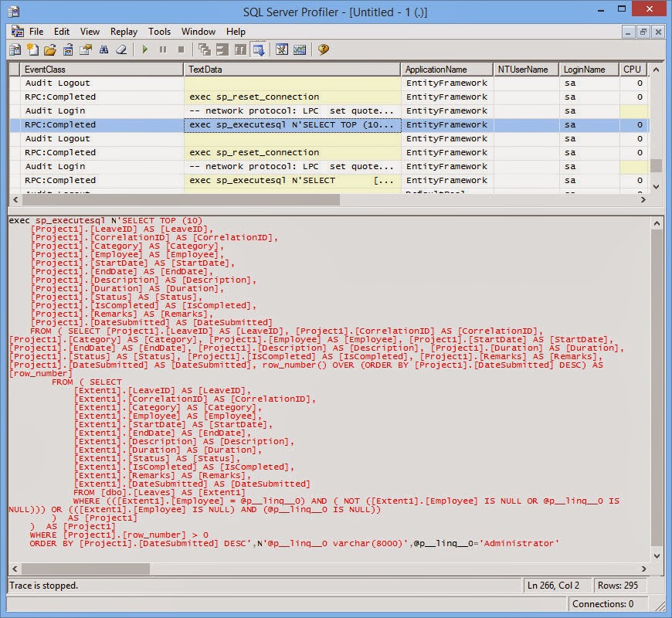Open trace Properties from the toolbar
672x618 pixels.
coord(86,49)
